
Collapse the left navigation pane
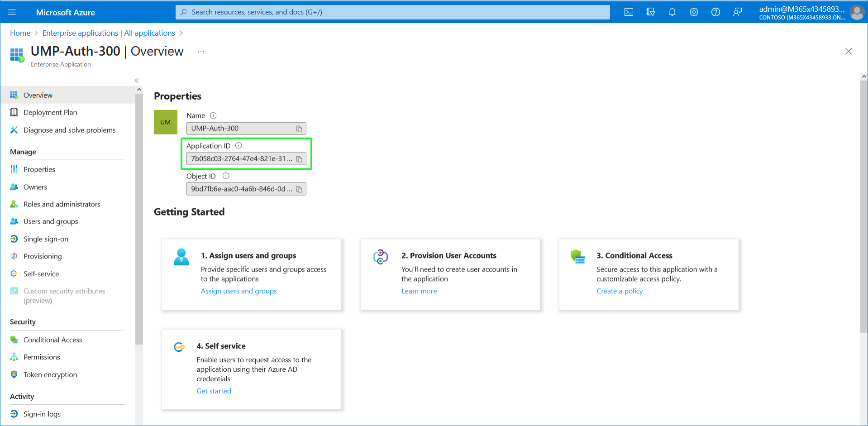click(136, 81)
